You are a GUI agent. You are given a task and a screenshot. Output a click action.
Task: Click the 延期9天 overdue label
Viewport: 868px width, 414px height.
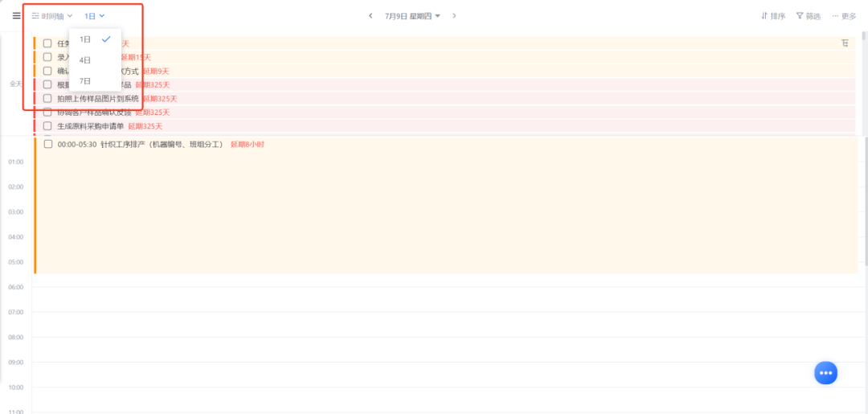click(x=156, y=71)
